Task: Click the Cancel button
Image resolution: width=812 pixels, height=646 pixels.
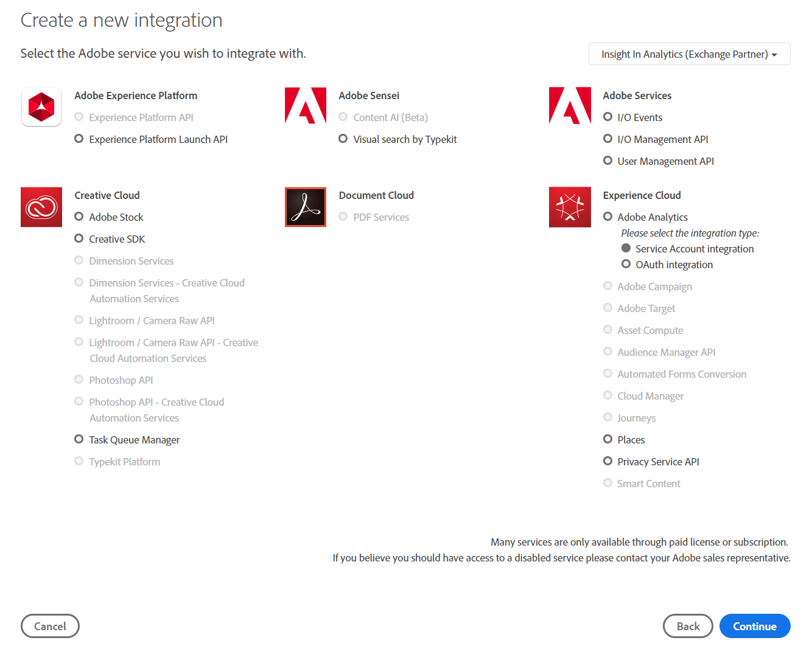Action: 50,626
